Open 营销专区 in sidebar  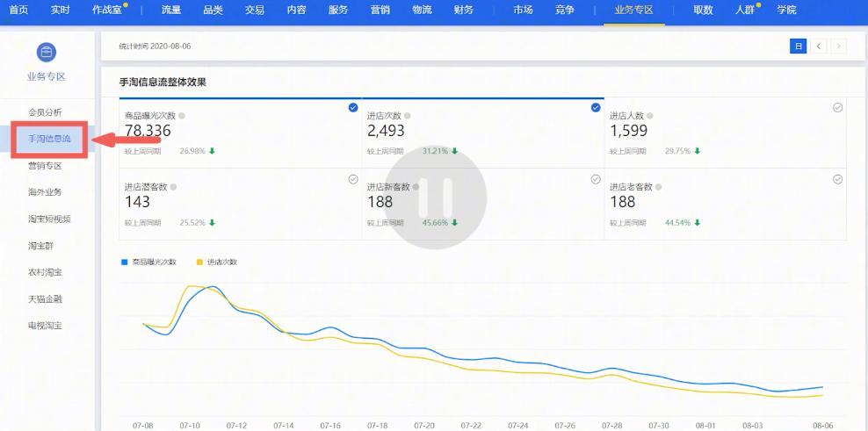click(x=46, y=165)
